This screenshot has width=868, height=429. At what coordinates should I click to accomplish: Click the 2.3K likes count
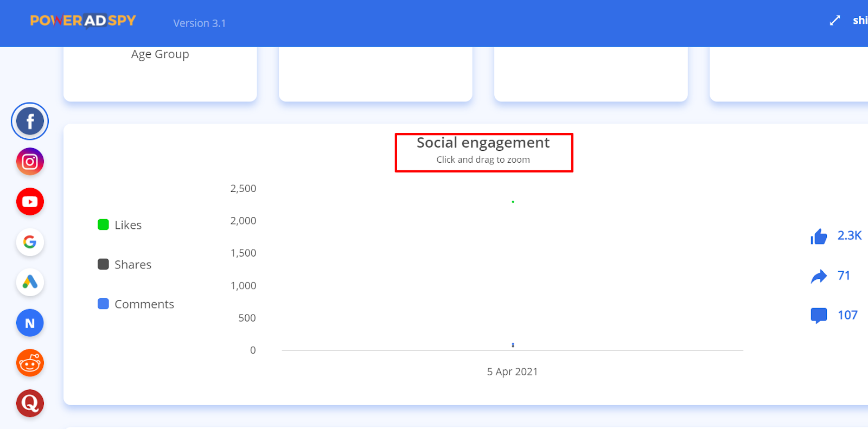[x=850, y=235]
